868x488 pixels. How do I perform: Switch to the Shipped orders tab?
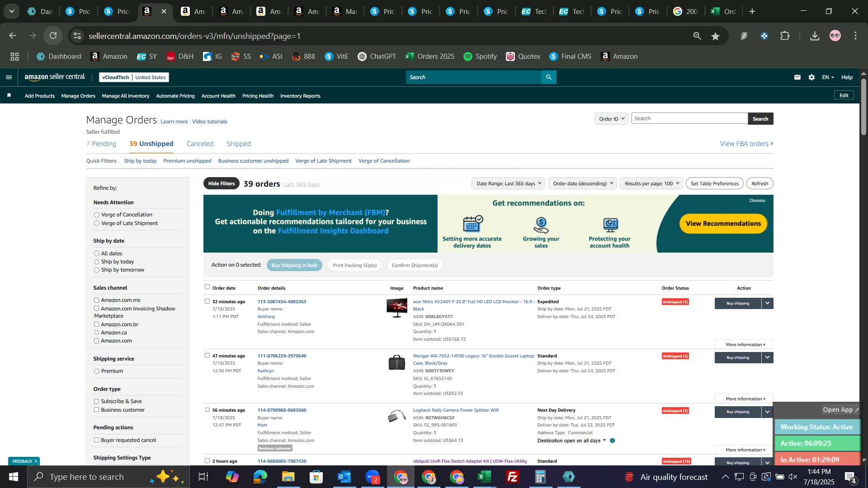239,144
